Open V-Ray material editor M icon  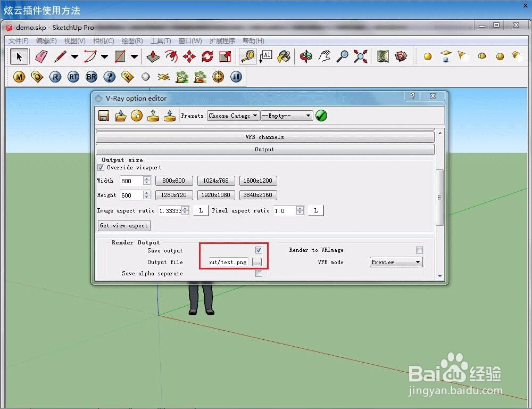tap(19, 77)
